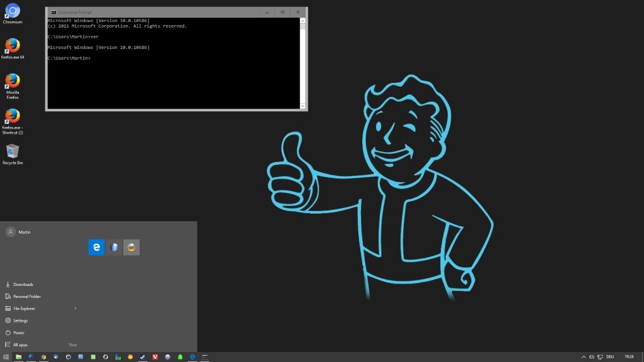
Task: Click the Windows Start button on taskbar
Action: [x=6, y=357]
